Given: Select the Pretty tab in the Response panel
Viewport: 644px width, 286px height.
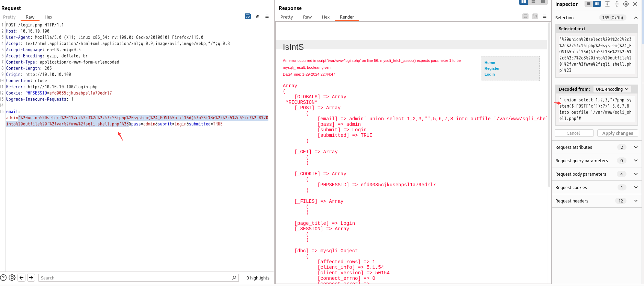Looking at the screenshot, I should pyautogui.click(x=287, y=17).
